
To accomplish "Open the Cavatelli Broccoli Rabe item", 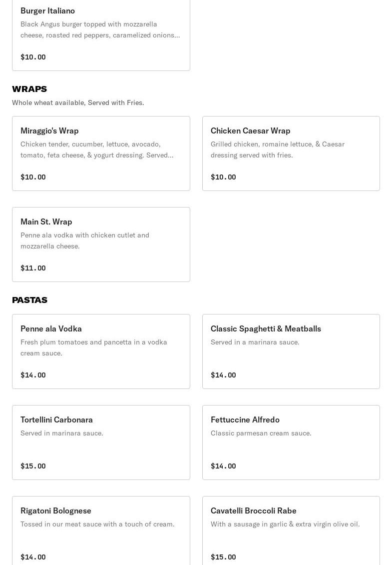I will [253, 510].
